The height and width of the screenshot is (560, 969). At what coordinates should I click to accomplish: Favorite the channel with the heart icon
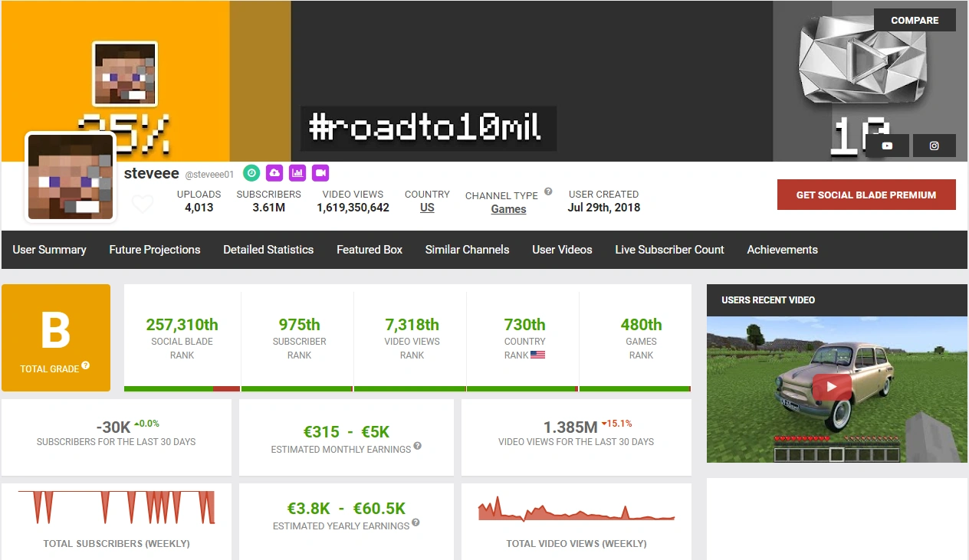click(143, 204)
